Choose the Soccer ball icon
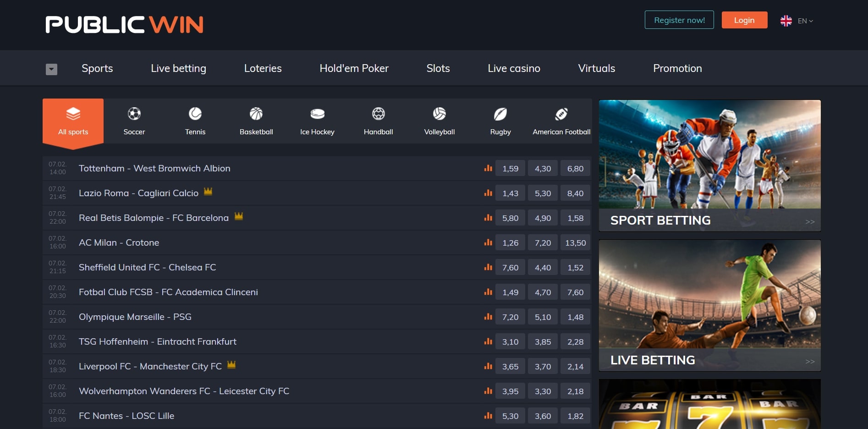 [134, 114]
